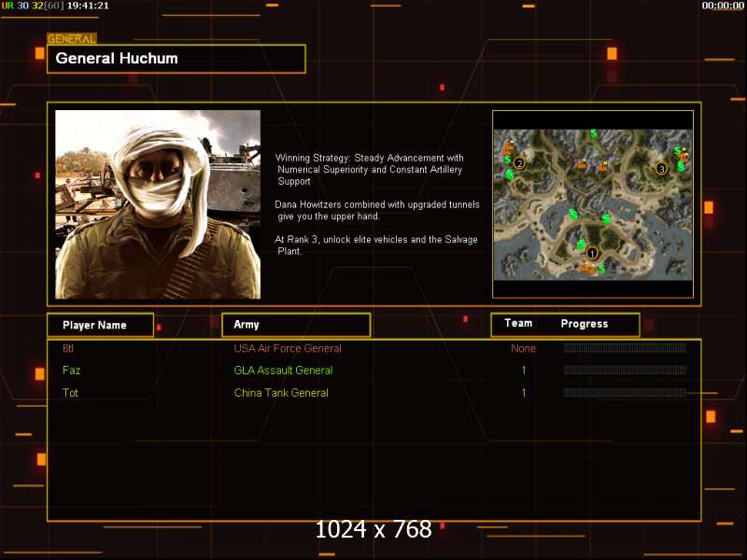Click the loading progress bar for Faz
This screenshot has height=560, width=747.
point(625,370)
